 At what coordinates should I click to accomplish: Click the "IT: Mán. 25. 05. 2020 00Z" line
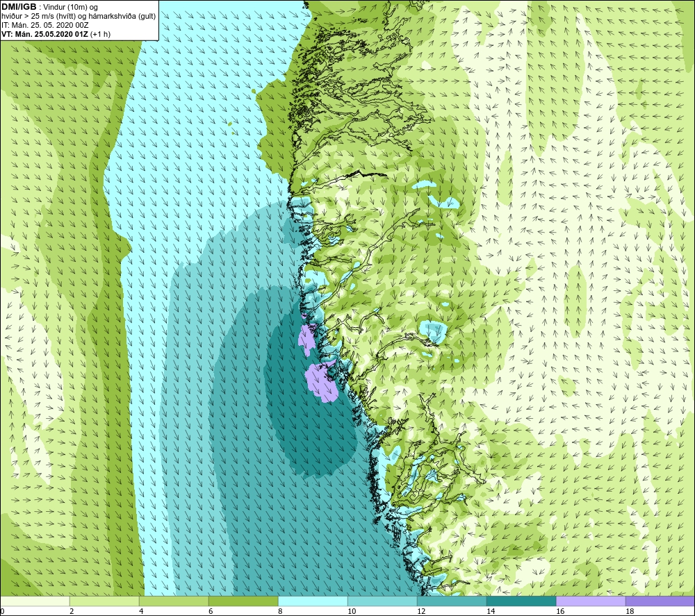(45, 25)
